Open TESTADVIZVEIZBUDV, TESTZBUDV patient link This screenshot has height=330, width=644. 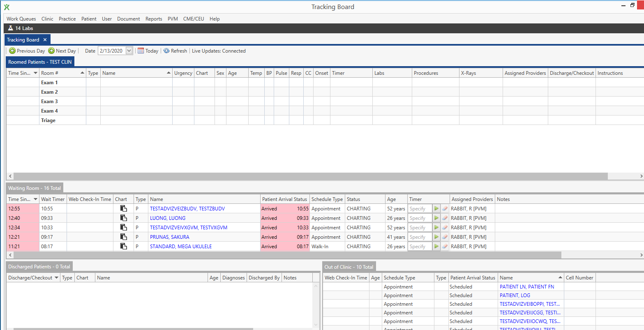[187, 209]
